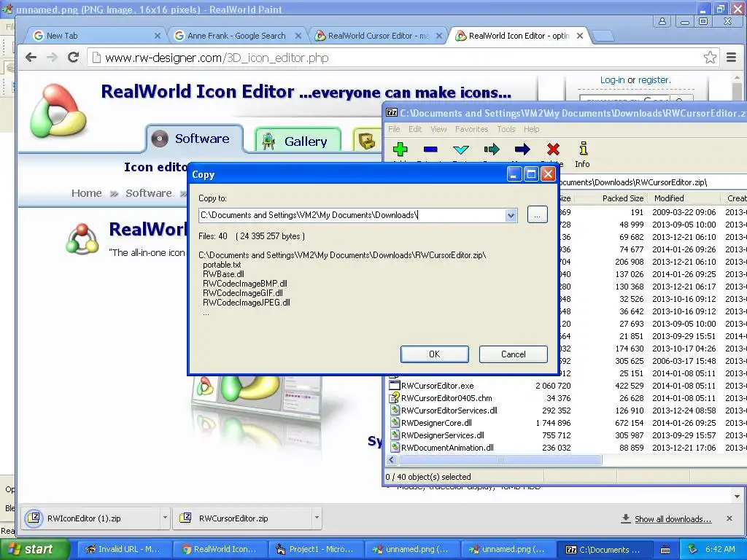Close the Anne Frank Google Search tab
The height and width of the screenshot is (560, 747).
[298, 36]
